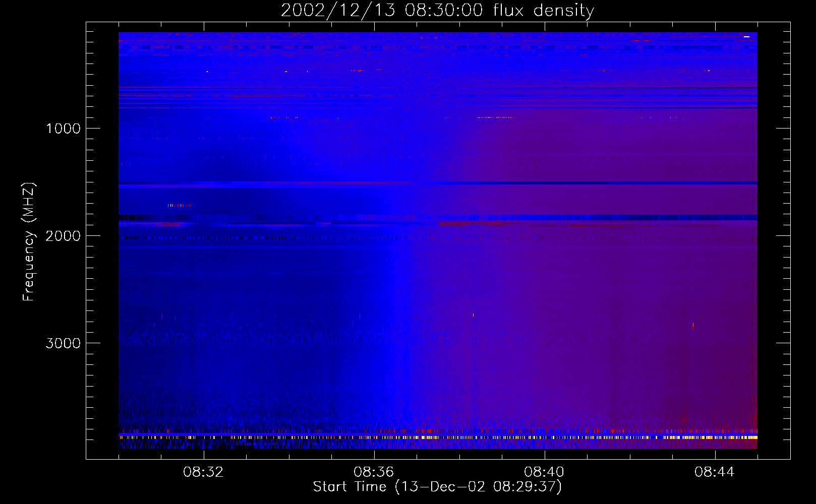Click the 08:40 time tick label
The image size is (816, 504).
click(x=544, y=472)
